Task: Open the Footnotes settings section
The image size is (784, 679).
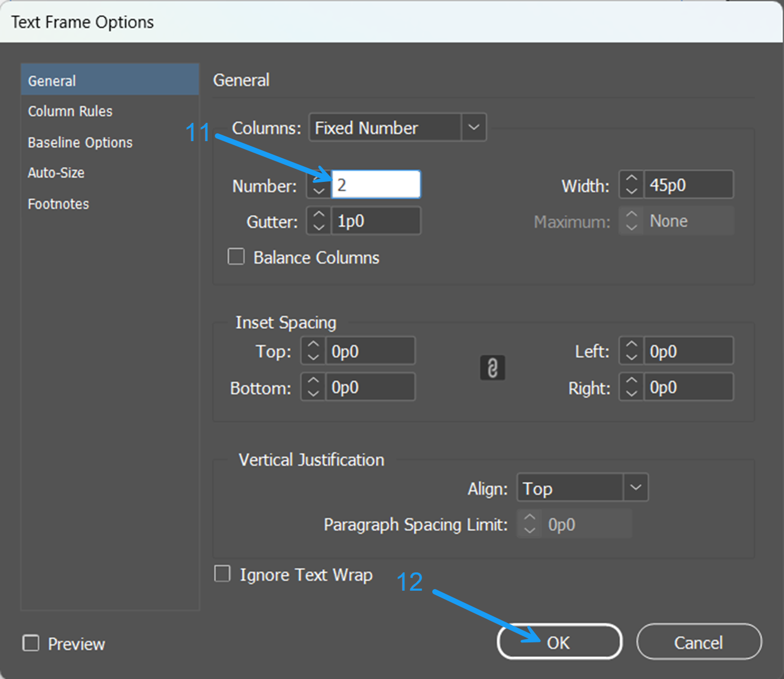Action: click(58, 204)
